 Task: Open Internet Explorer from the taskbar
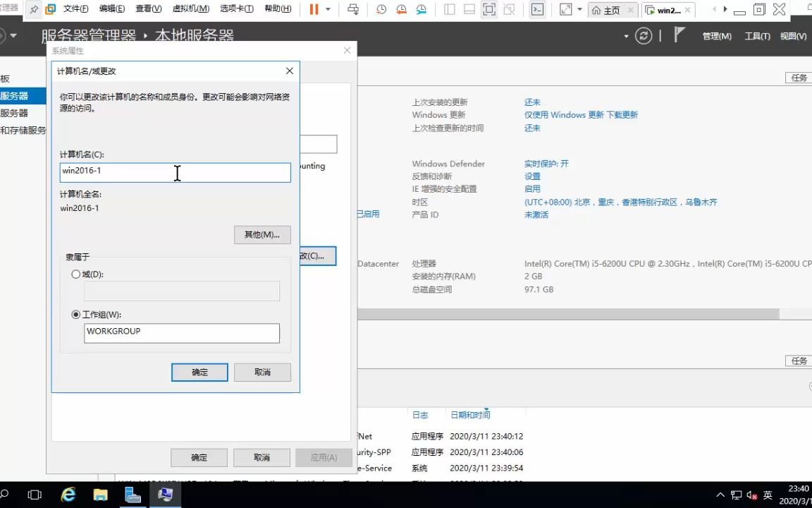[x=68, y=495]
